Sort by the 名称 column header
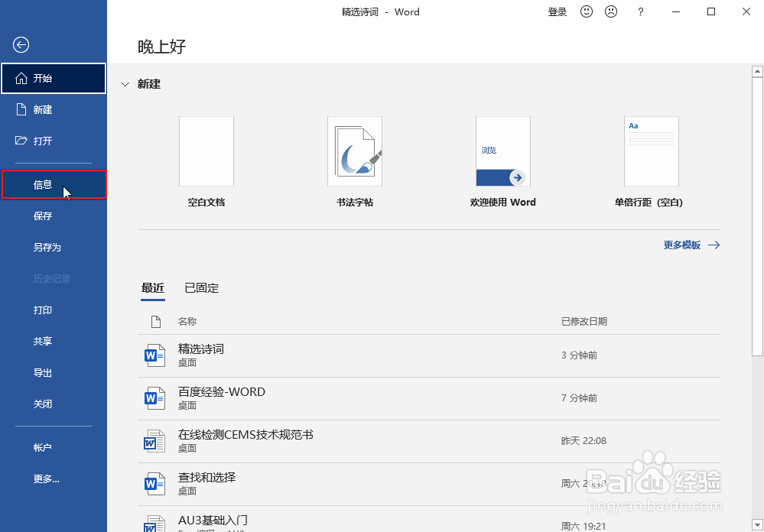The image size is (764, 532). (x=187, y=322)
